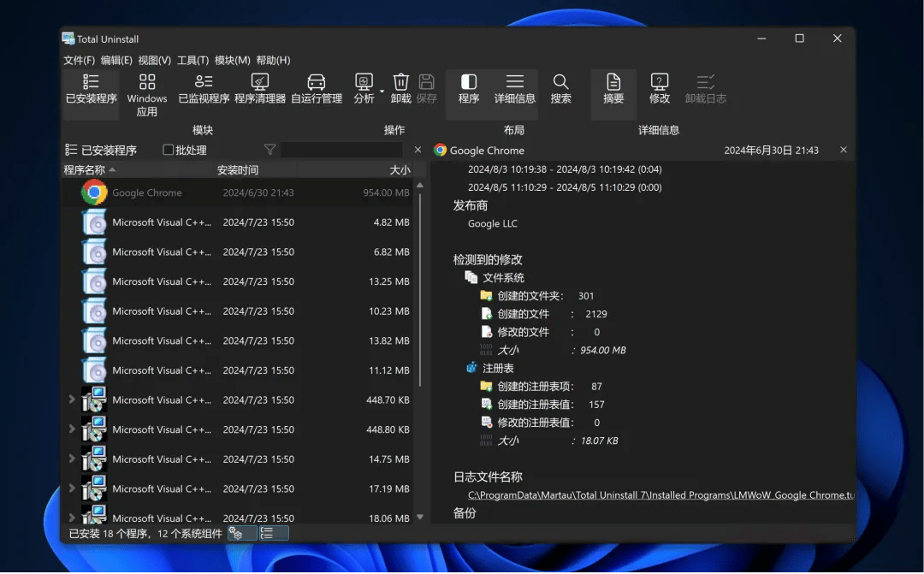This screenshot has width=924, height=574.
Task: Click the 搜索 search magnifier icon
Action: (560, 88)
